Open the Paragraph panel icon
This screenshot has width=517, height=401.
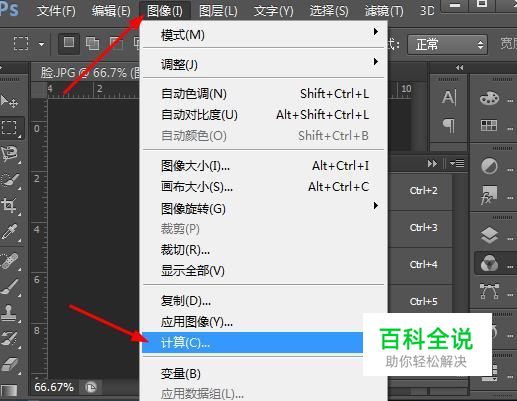(x=449, y=126)
